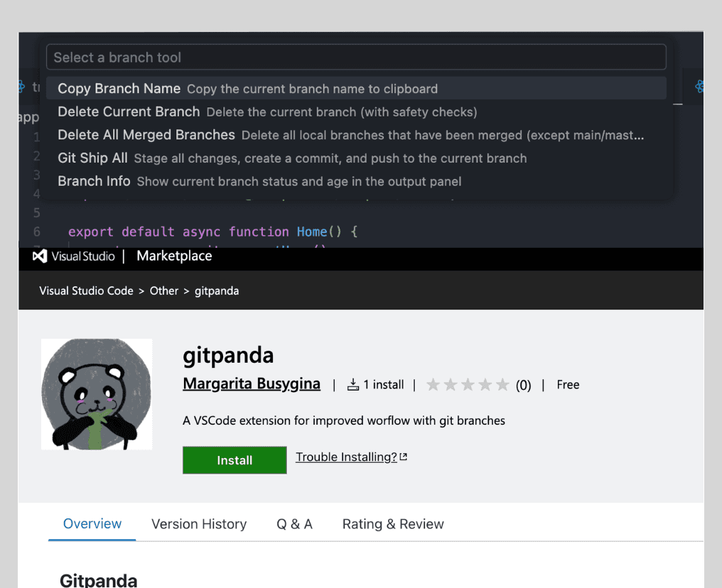Click the panda logo of the gitpanda extension
This screenshot has width=722, height=588.
click(96, 393)
